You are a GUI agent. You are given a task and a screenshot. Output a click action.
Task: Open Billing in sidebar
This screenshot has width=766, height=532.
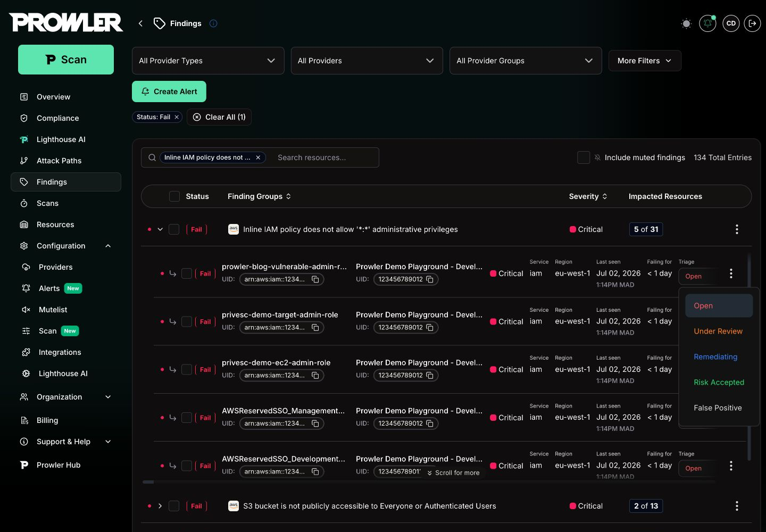click(66, 420)
